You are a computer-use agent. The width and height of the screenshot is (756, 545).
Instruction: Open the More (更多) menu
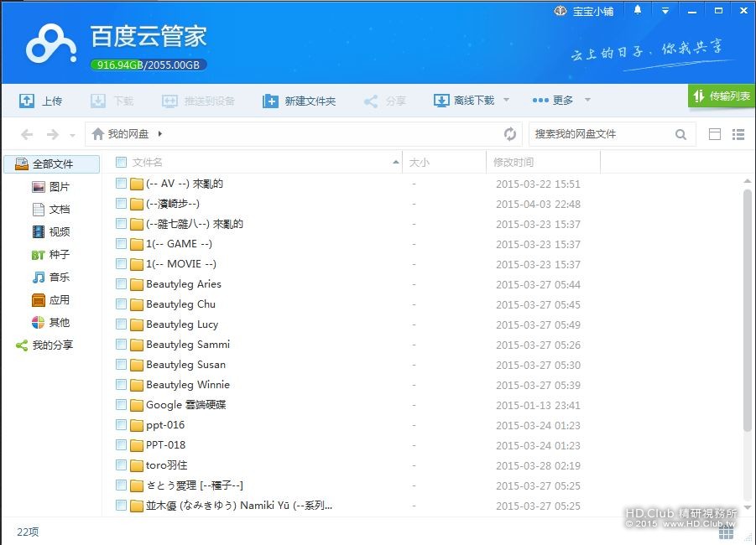[553, 101]
